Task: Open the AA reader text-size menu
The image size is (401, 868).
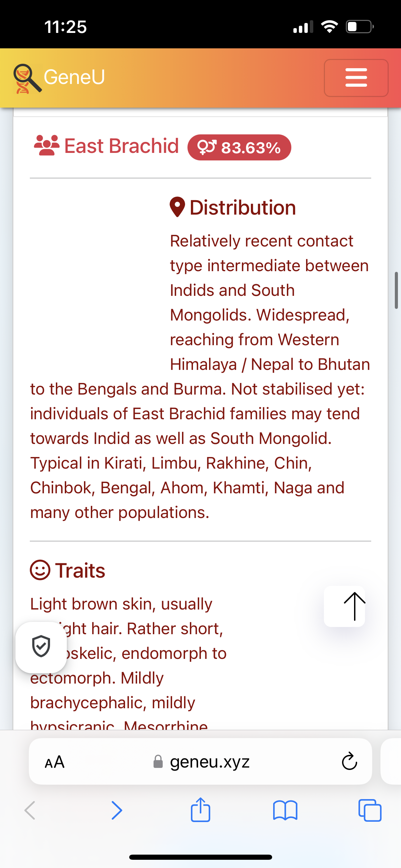Action: 55,762
